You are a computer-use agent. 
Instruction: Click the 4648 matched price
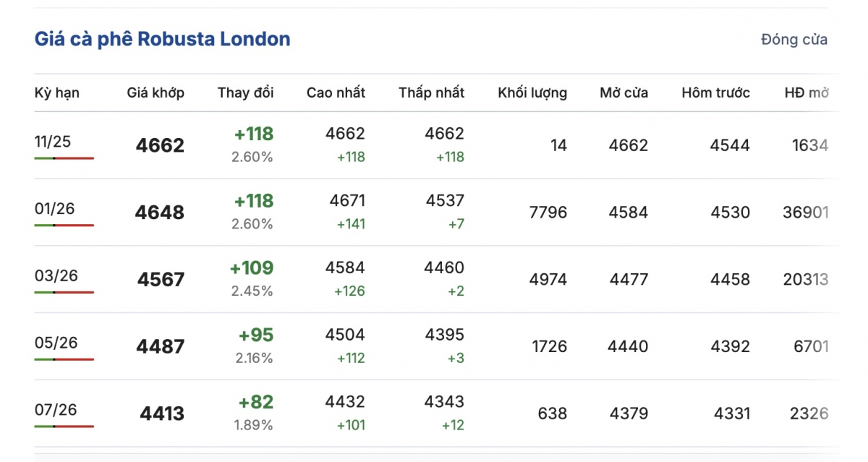159,213
